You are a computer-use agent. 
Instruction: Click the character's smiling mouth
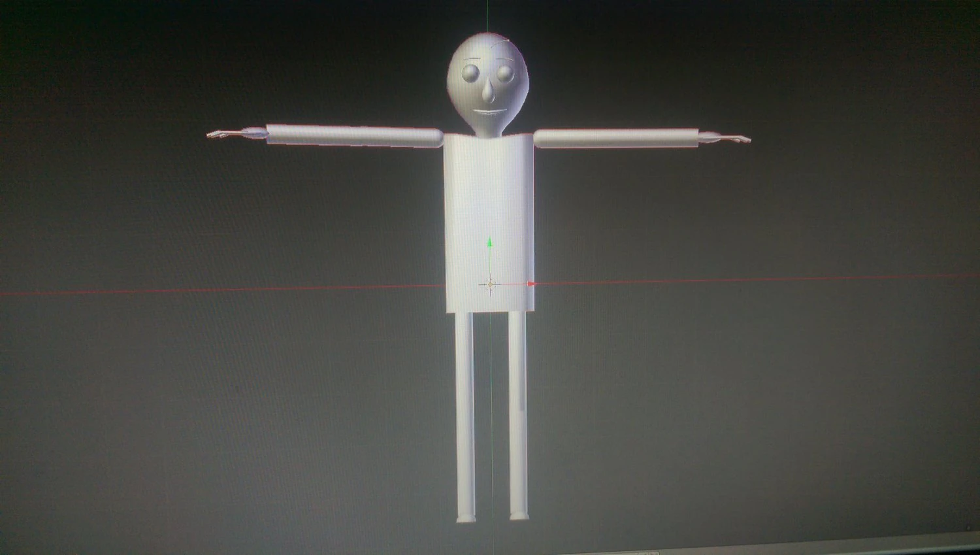click(491, 112)
